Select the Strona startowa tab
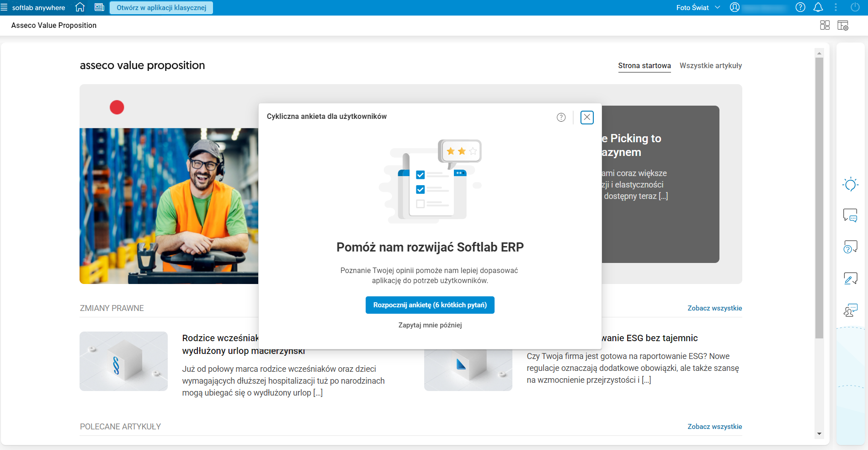The width and height of the screenshot is (868, 450). coord(644,65)
